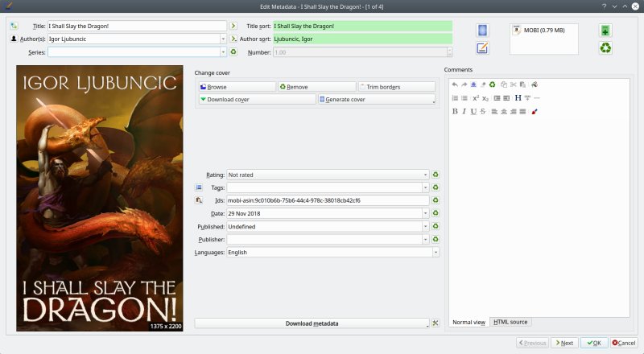Open the Languages dropdown
The image size is (644, 354).
pos(436,252)
